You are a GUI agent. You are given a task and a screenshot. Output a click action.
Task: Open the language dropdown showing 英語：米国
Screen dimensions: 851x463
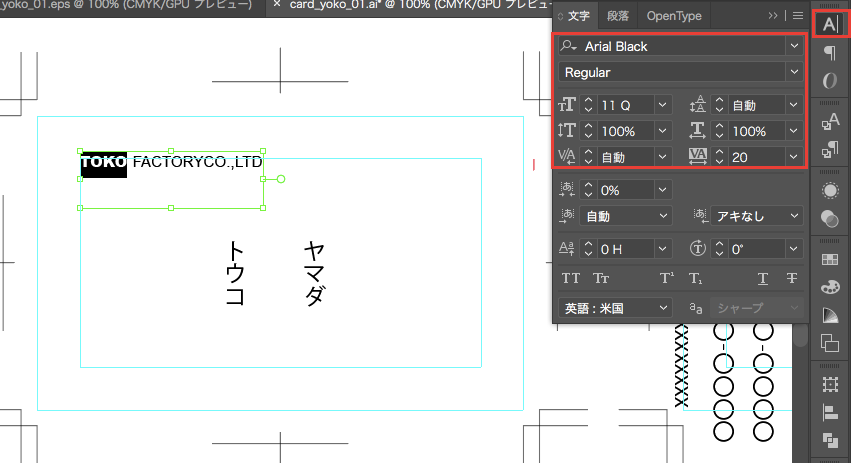click(615, 308)
